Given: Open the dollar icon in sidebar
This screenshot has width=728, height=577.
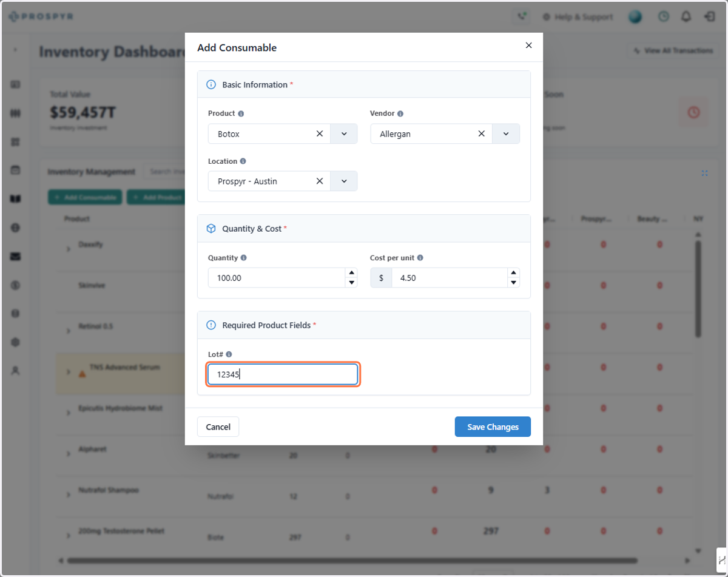Looking at the screenshot, I should click(16, 285).
